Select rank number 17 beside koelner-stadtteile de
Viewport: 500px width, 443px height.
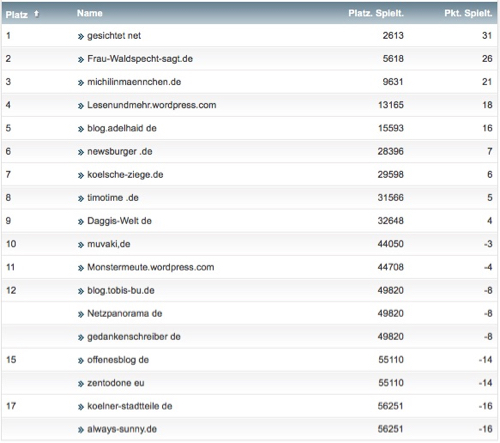[x=11, y=406]
